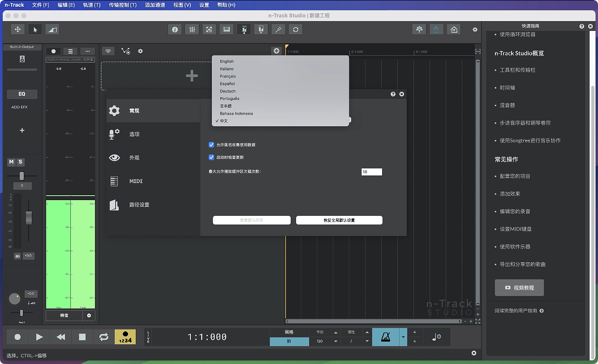This screenshot has width=598, height=364.
Task: Toggle the 启动时检查更新 checkbox
Action: tap(211, 157)
